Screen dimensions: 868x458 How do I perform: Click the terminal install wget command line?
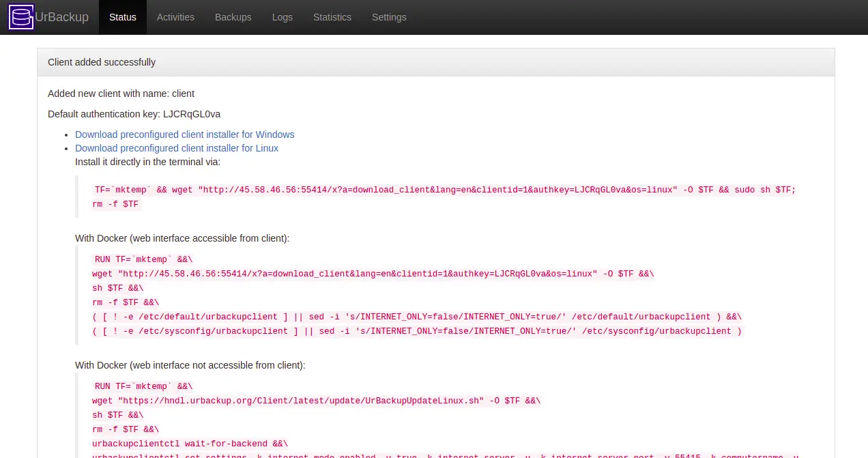coord(445,190)
